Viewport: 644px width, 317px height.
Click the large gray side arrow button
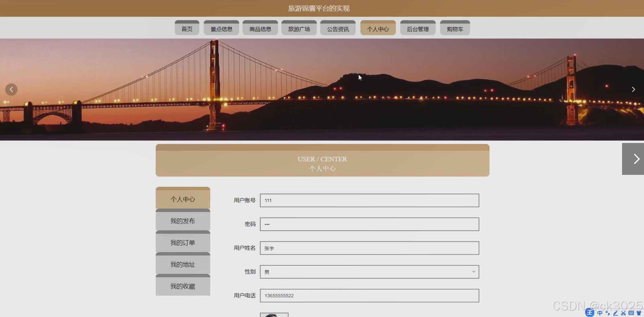[x=635, y=159]
